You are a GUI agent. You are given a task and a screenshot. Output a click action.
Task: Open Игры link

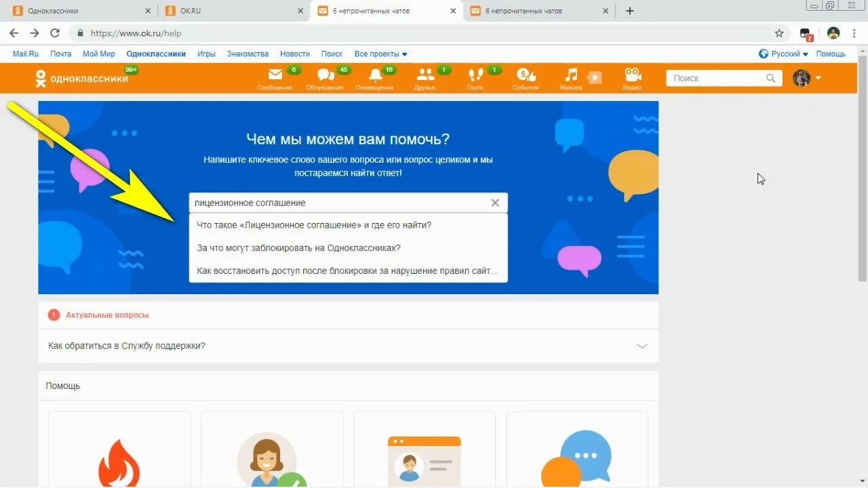point(206,54)
